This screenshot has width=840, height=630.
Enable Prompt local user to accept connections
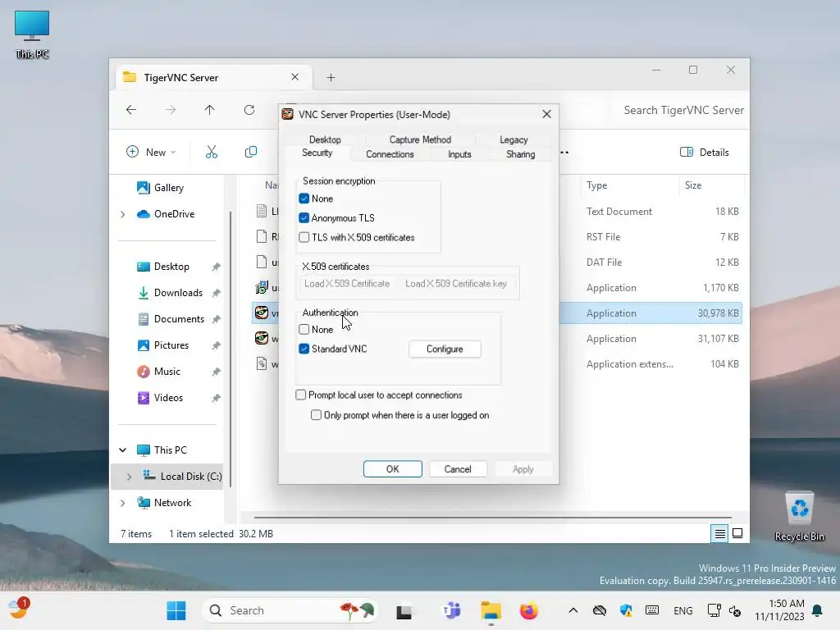tap(300, 395)
